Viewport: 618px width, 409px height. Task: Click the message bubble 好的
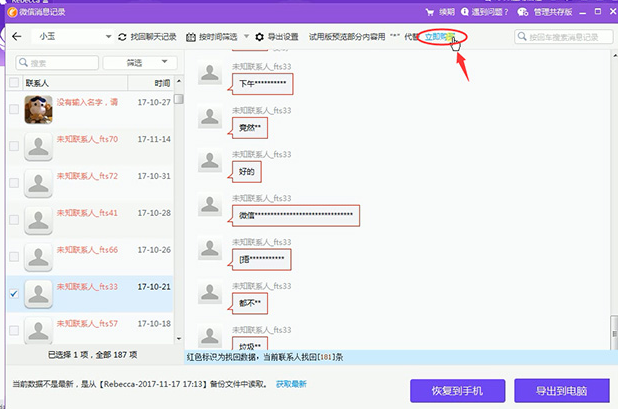(x=247, y=172)
